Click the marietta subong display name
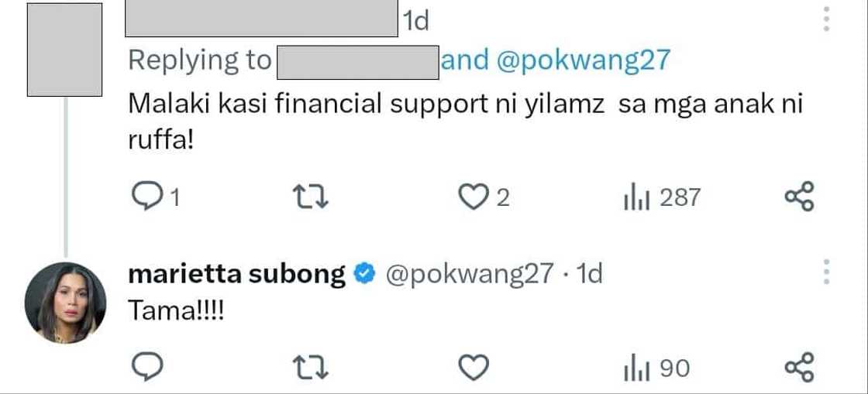868x394 pixels. pyautogui.click(x=236, y=274)
